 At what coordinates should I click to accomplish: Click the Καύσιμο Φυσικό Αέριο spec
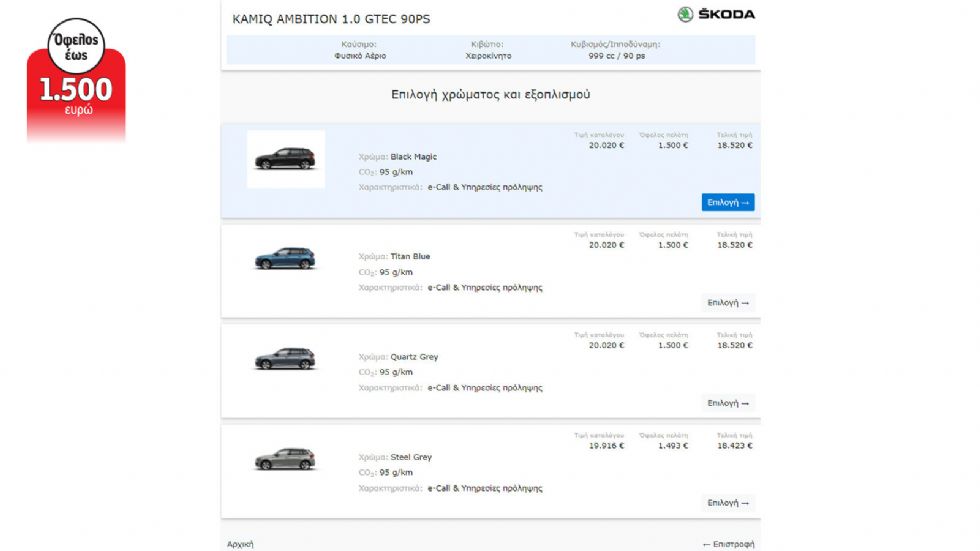(360, 50)
